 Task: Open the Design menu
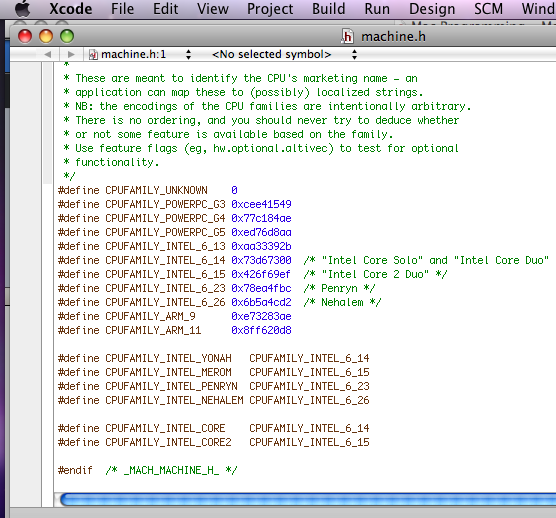coord(432,9)
